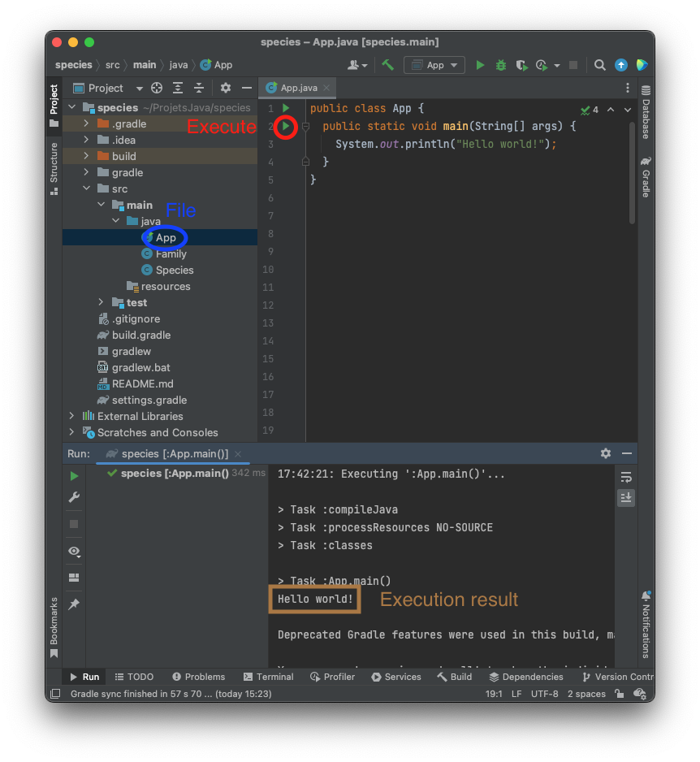Open the Problems tool window tab
This screenshot has height=762, width=700.
point(199,677)
